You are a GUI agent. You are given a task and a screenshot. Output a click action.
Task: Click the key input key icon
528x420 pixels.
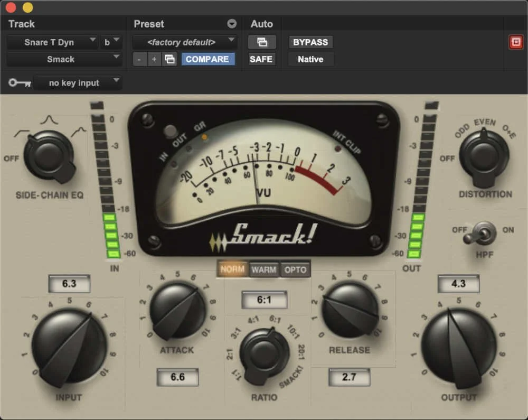tap(20, 83)
